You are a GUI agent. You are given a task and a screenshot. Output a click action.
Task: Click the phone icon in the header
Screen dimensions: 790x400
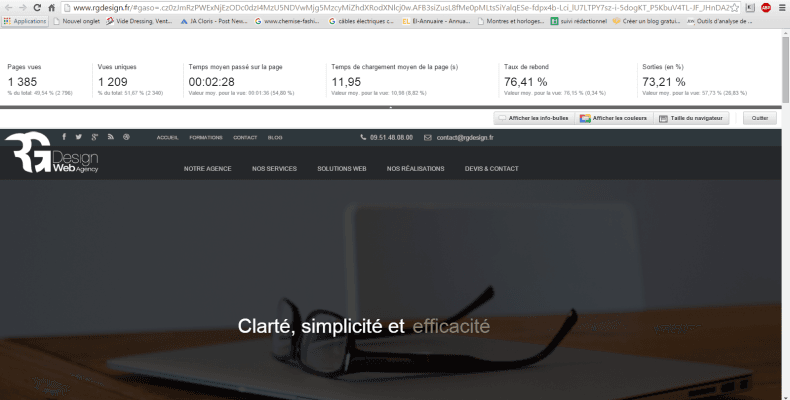pyautogui.click(x=363, y=137)
